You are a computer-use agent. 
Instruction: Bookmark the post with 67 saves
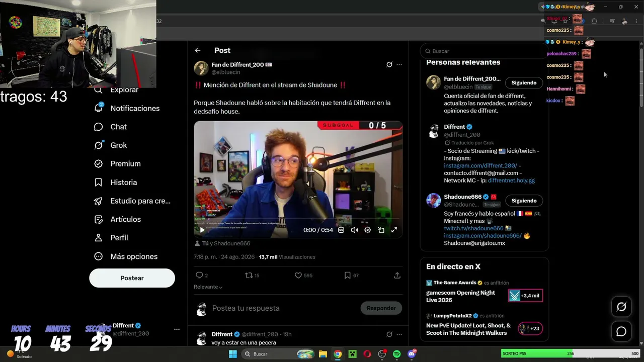coord(351,275)
